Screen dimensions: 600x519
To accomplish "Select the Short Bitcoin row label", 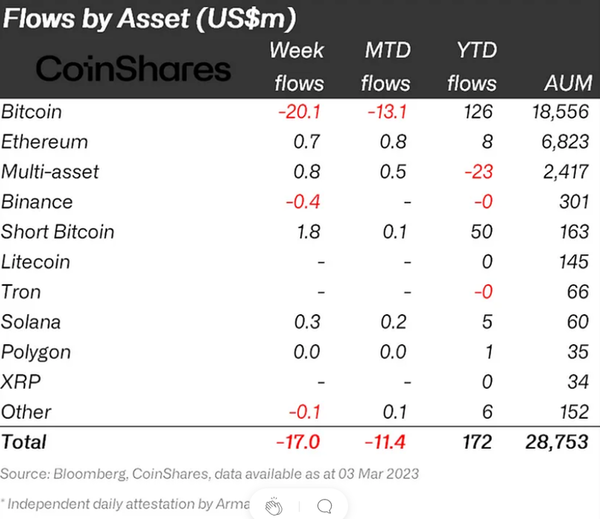I will pyautogui.click(x=58, y=232).
